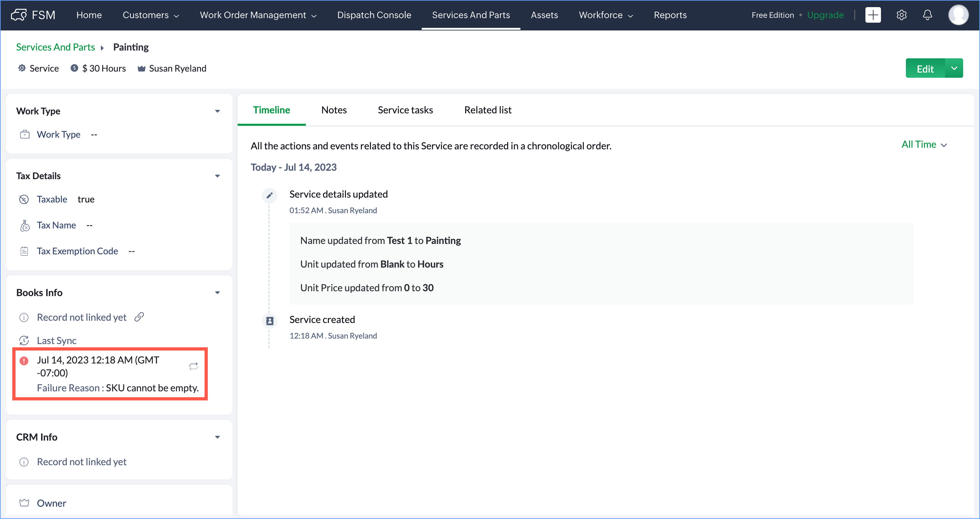Open the Dispatch Console menu item
The width and height of the screenshot is (980, 519).
pos(374,15)
